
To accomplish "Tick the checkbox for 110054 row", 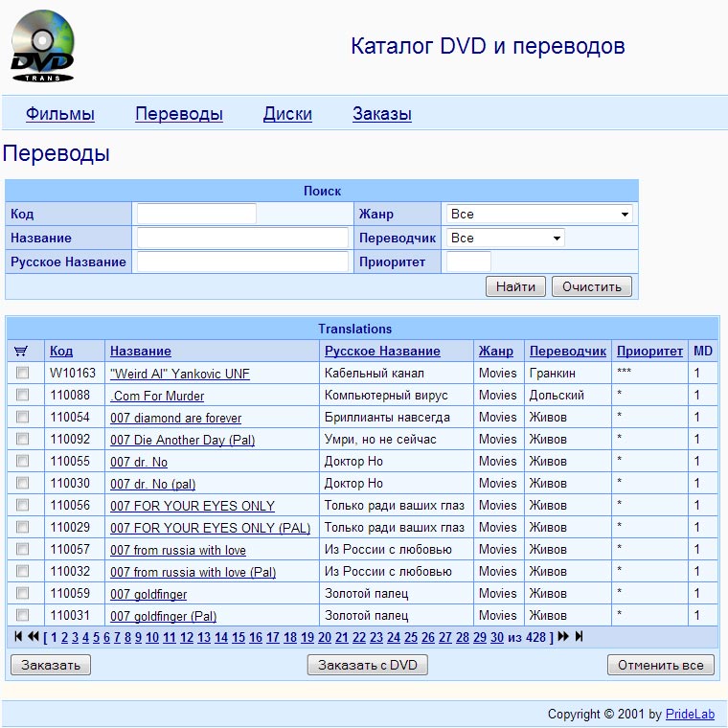I will click(x=22, y=417).
